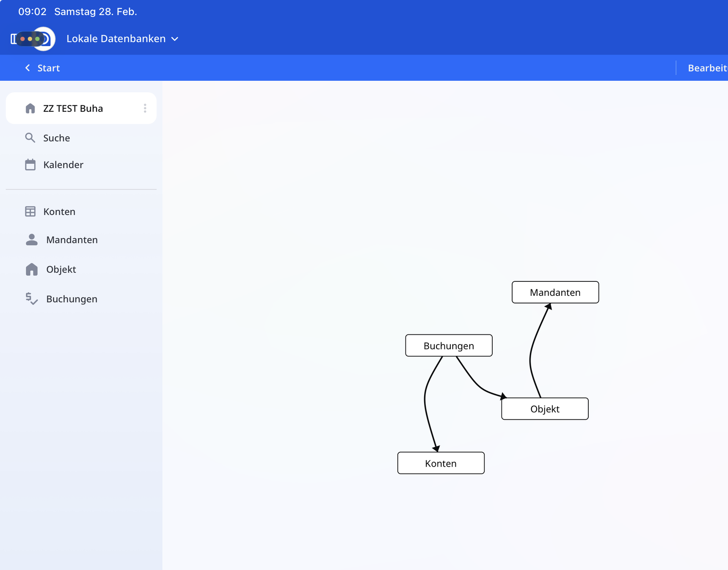
Task: Select the Buchungen node in the diagram
Action: click(x=449, y=346)
